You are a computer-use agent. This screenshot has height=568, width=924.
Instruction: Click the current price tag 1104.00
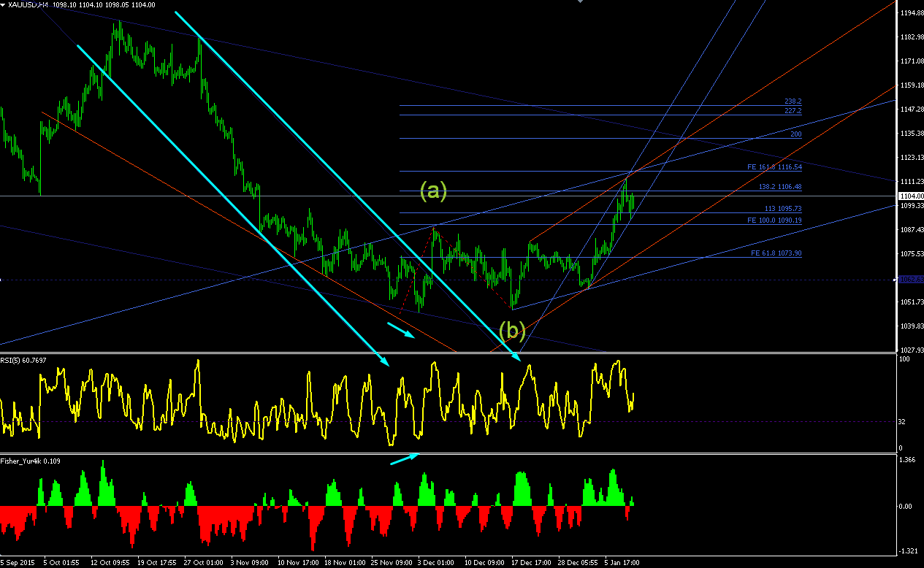(909, 196)
